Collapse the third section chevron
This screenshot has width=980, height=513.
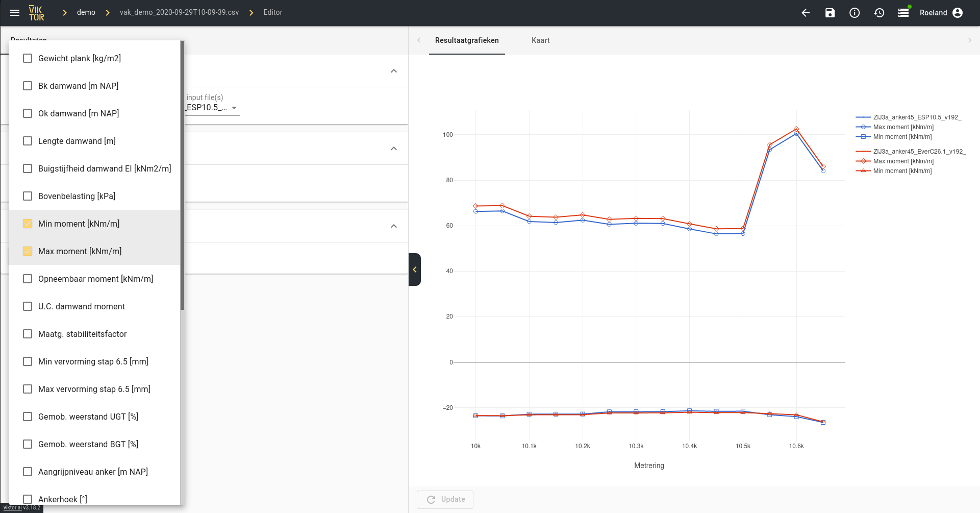pyautogui.click(x=394, y=226)
